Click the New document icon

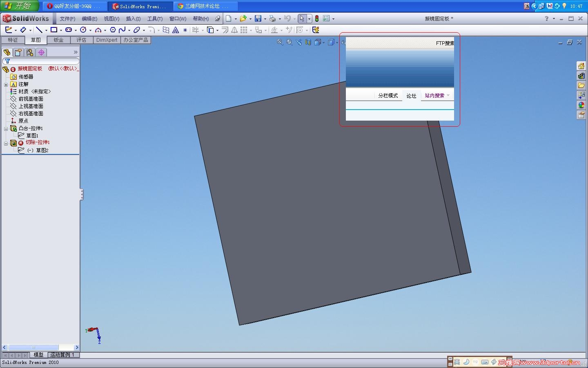tap(229, 18)
